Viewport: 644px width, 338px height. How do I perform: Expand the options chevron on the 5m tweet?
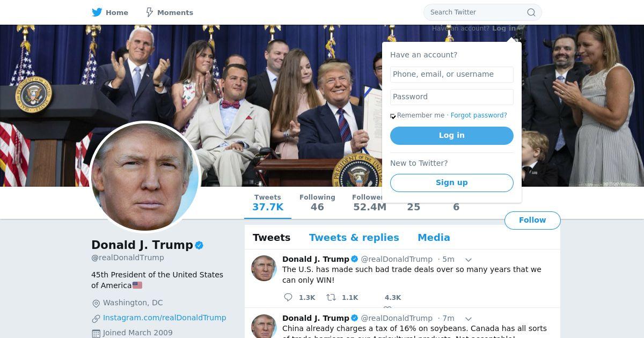(469, 260)
